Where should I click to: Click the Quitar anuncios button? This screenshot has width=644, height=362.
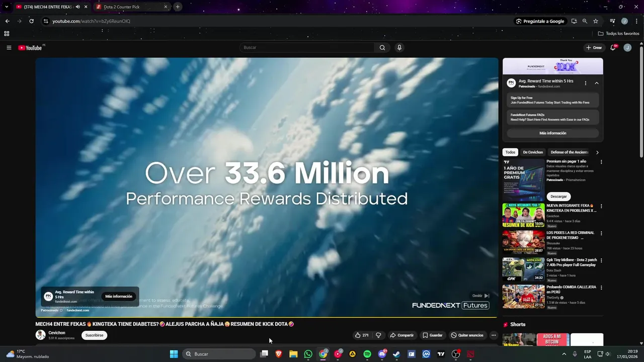tap(467, 335)
